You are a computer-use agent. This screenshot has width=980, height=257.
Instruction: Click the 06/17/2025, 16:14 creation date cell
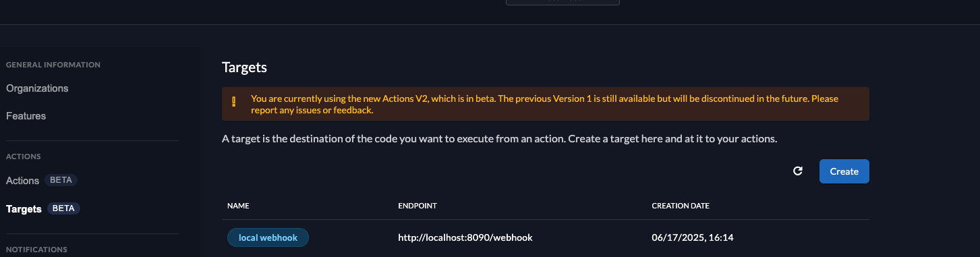(x=692, y=237)
